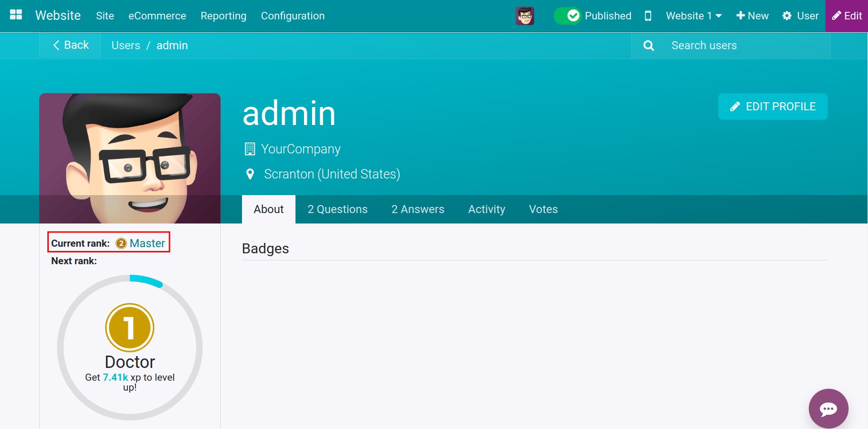Open the apps grid menu icon
The height and width of the screenshot is (429, 868).
coord(16,15)
